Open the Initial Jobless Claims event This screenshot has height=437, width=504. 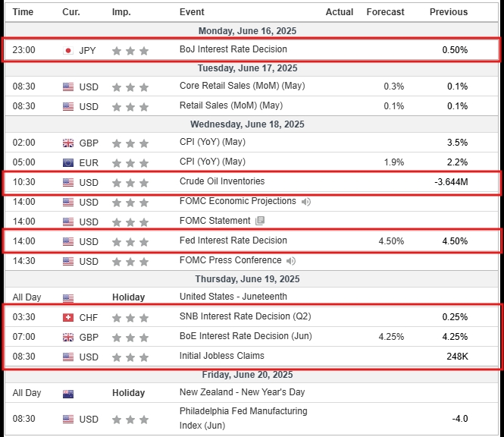[x=221, y=356]
